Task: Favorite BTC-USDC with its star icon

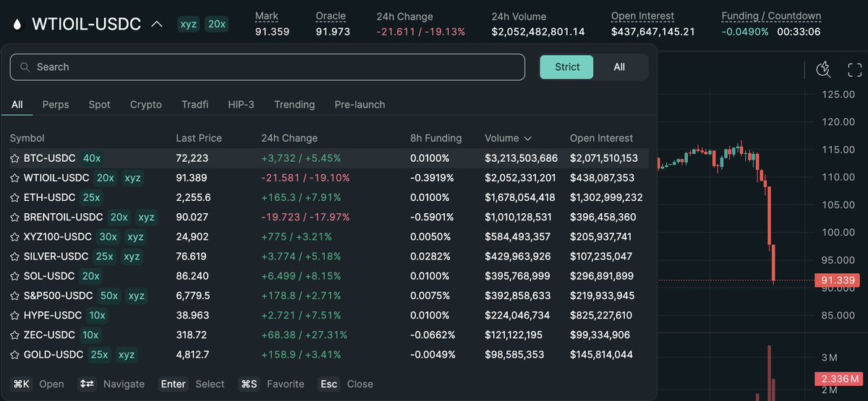Action: [14, 158]
